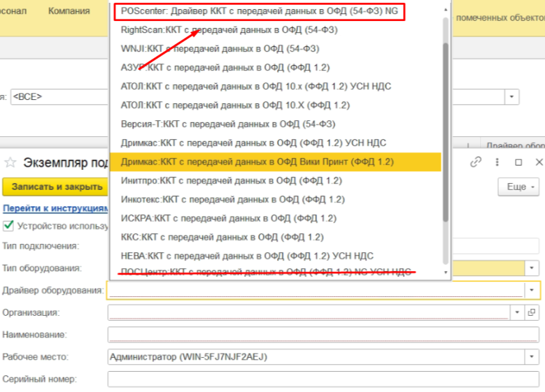
Task: Open Драйвер оборудования dropdown arrow
Action: tap(532, 290)
